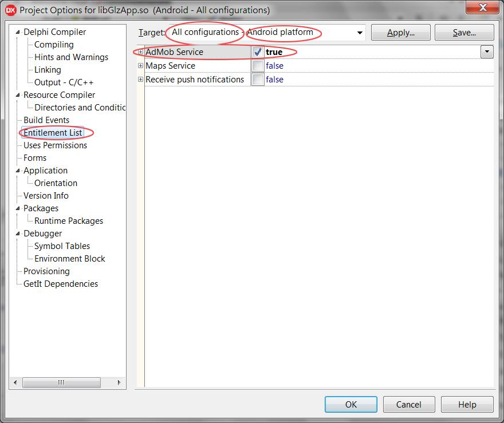
Task: Expand the Maps Service entry
Action: [x=140, y=65]
